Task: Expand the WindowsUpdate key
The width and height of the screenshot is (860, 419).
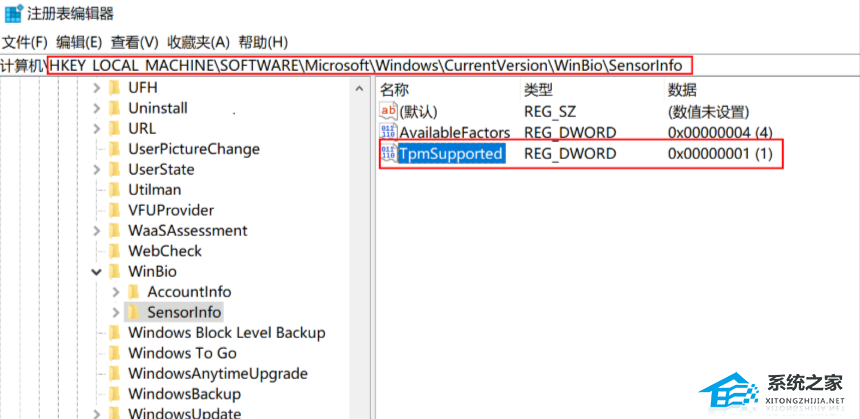Action: tap(97, 414)
